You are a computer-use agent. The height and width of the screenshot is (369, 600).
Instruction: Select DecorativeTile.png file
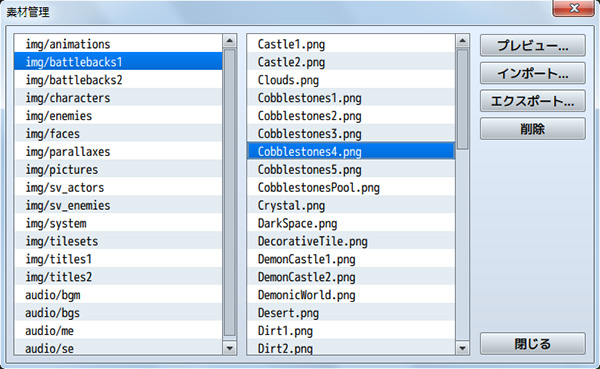[x=351, y=241]
